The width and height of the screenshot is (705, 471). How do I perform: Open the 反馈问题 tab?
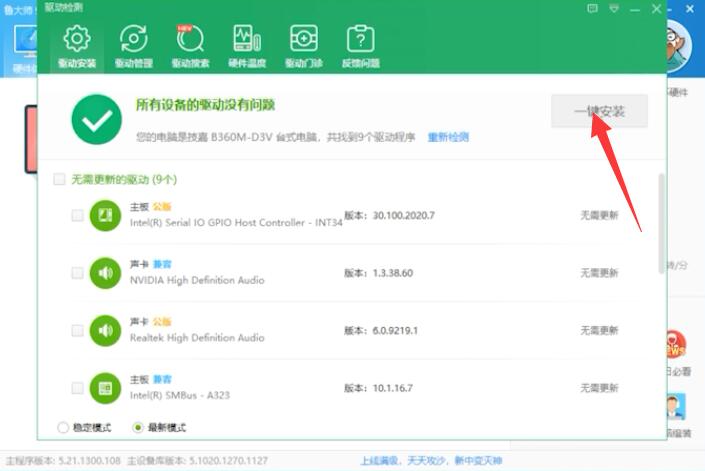pyautogui.click(x=361, y=47)
